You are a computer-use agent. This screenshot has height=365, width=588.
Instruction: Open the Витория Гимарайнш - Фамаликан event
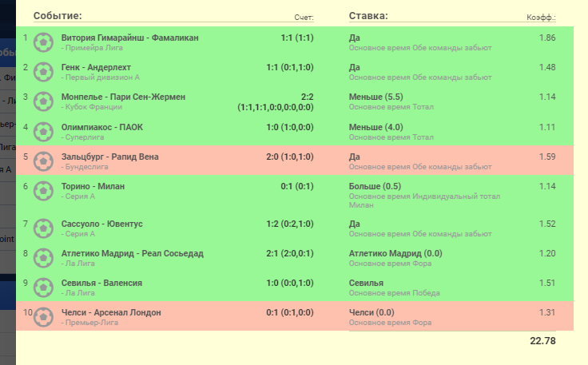[129, 38]
